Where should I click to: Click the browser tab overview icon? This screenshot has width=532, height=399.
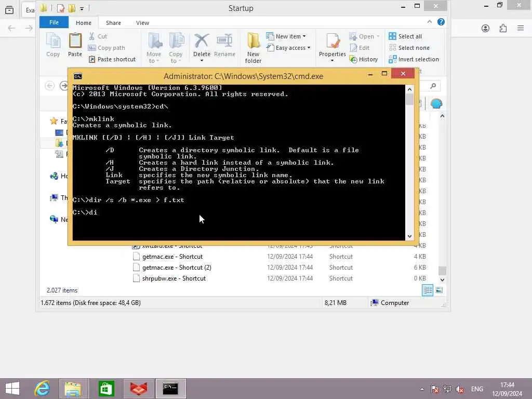[9, 10]
